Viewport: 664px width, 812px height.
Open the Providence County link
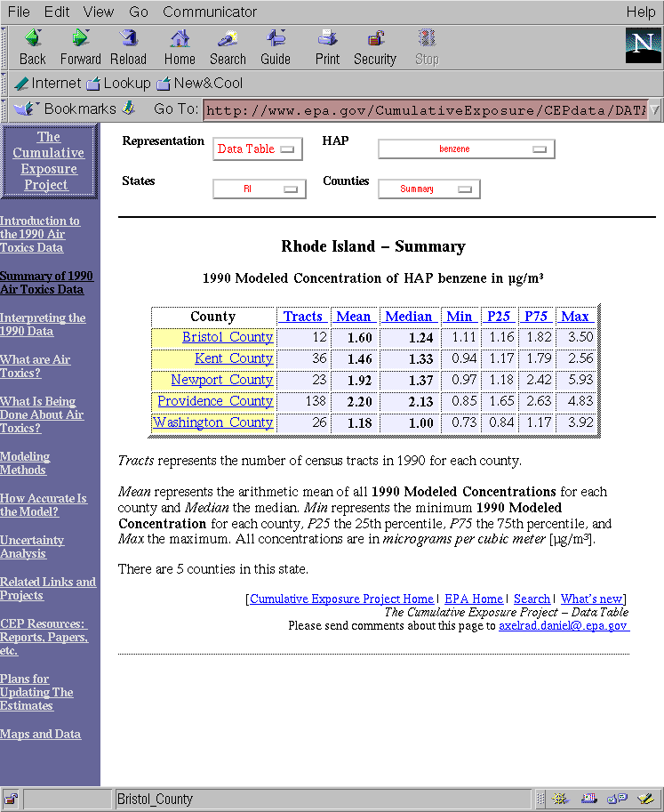(x=214, y=401)
